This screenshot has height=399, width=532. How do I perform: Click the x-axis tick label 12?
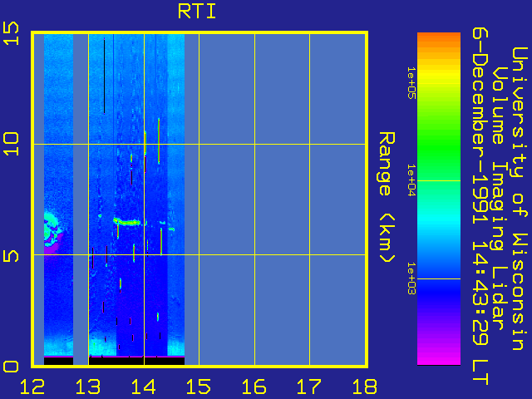32,387
